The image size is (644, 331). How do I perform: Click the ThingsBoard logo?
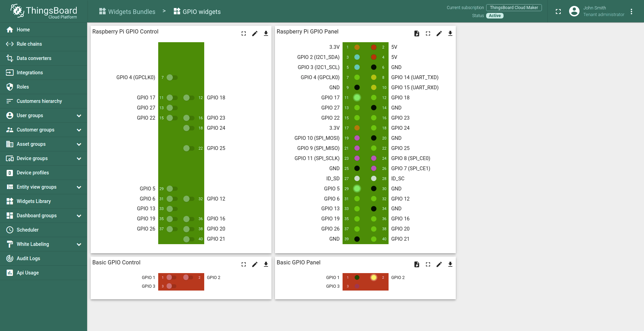click(44, 11)
